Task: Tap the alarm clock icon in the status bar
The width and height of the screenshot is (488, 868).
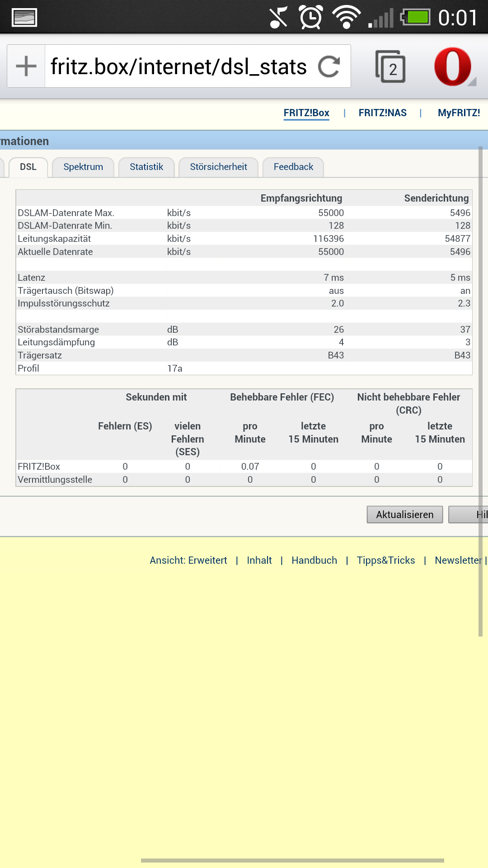Action: 311,18
